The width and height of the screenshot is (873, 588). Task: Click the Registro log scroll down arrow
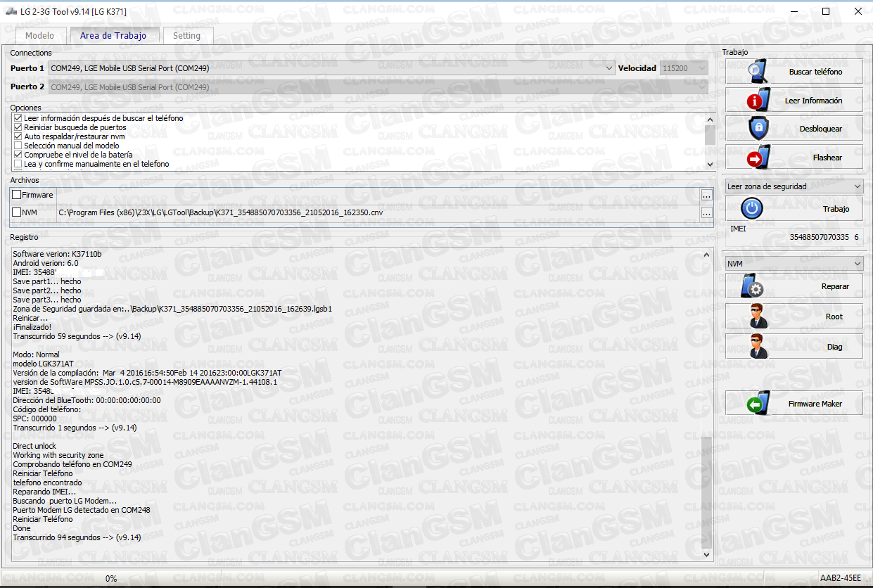point(708,554)
